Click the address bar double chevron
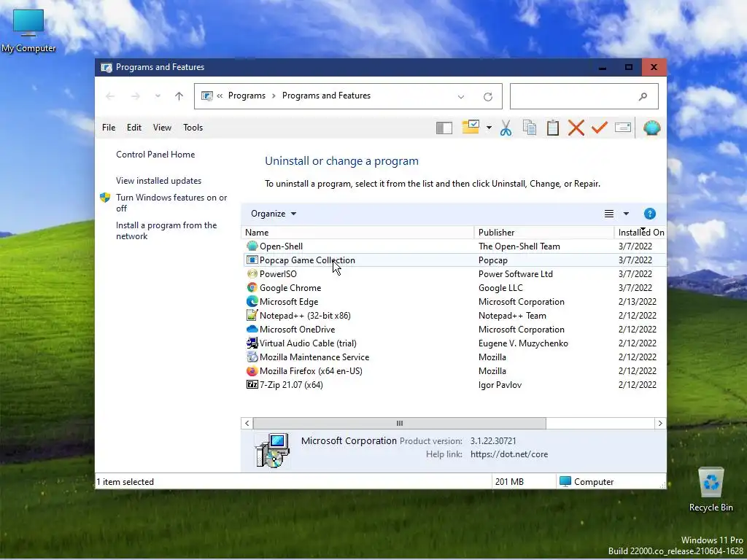Image resolution: width=747 pixels, height=560 pixels. coord(220,96)
